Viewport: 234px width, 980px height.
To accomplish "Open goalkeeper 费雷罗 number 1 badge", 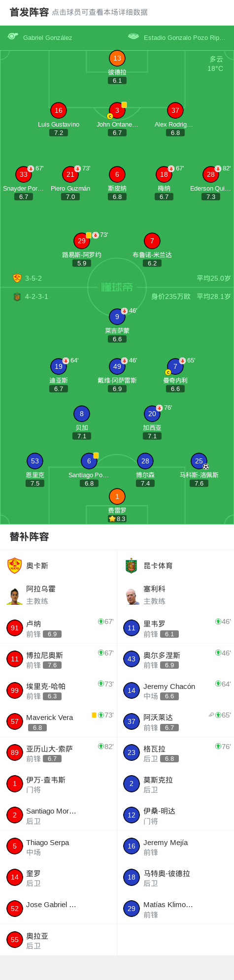I will coord(117,496).
